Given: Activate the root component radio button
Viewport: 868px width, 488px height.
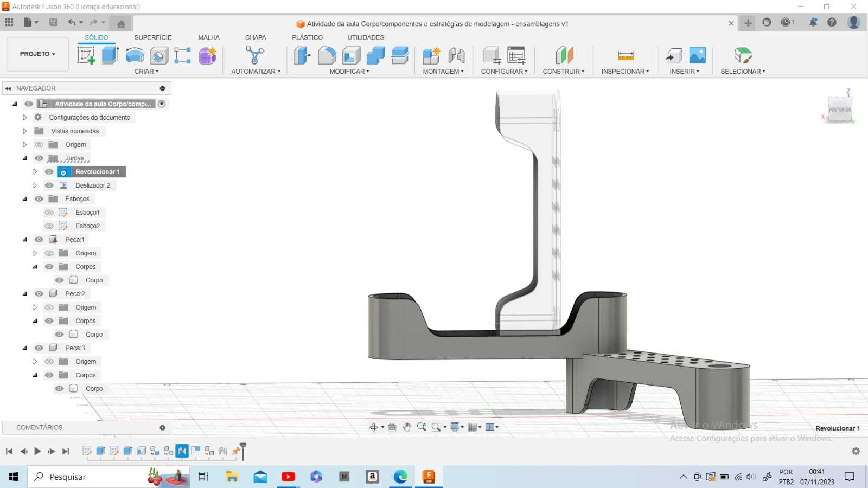Looking at the screenshot, I should tap(162, 104).
